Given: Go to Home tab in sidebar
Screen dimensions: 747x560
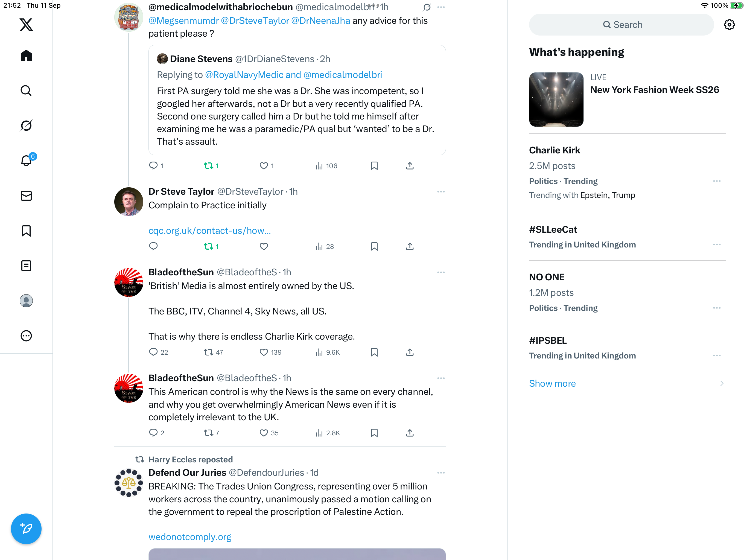Looking at the screenshot, I should (x=26, y=56).
